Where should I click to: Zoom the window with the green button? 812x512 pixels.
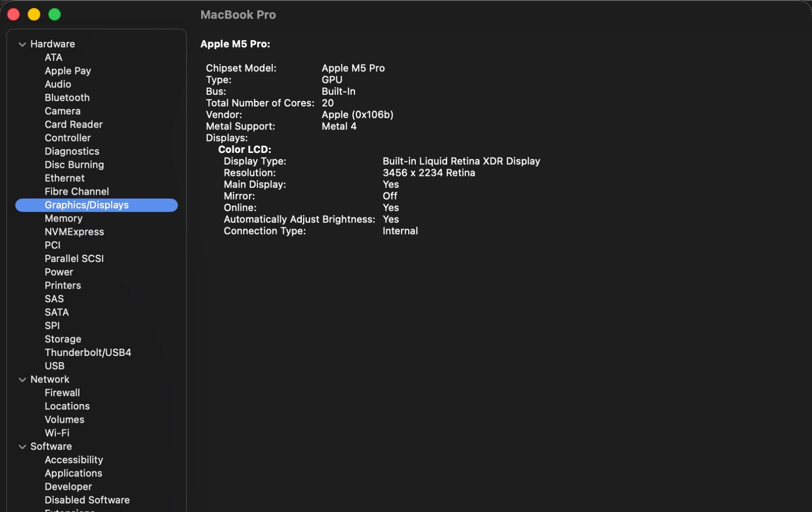pyautogui.click(x=55, y=14)
